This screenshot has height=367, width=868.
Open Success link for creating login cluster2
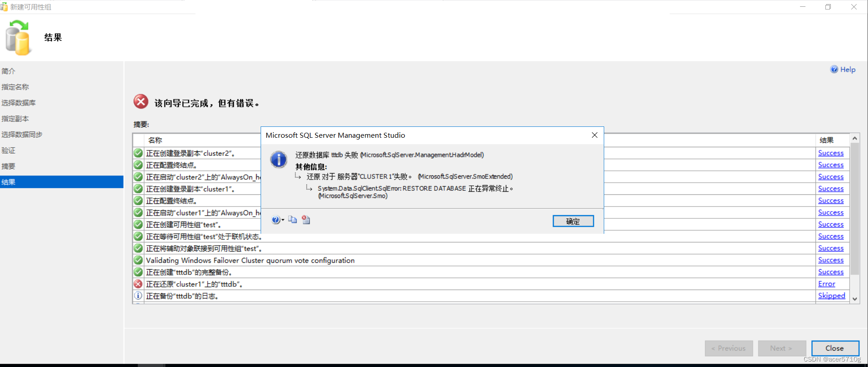831,153
